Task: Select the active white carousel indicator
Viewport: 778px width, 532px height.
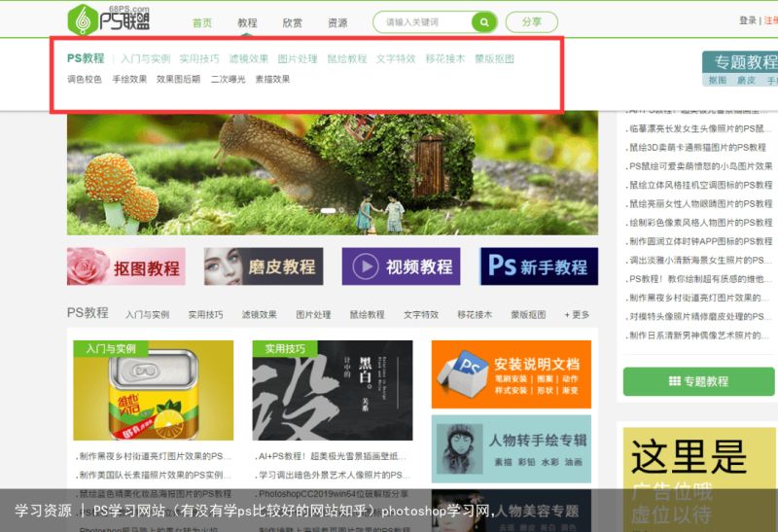Action: tap(328, 210)
